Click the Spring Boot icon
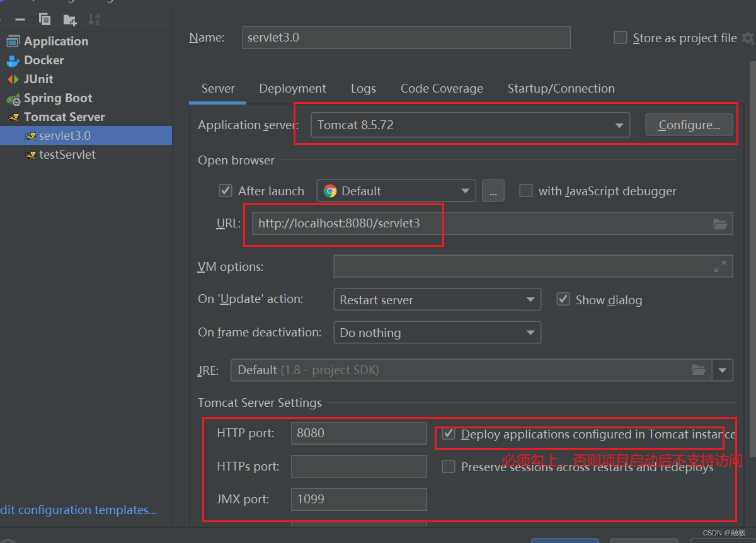The width and height of the screenshot is (756, 543). [13, 99]
